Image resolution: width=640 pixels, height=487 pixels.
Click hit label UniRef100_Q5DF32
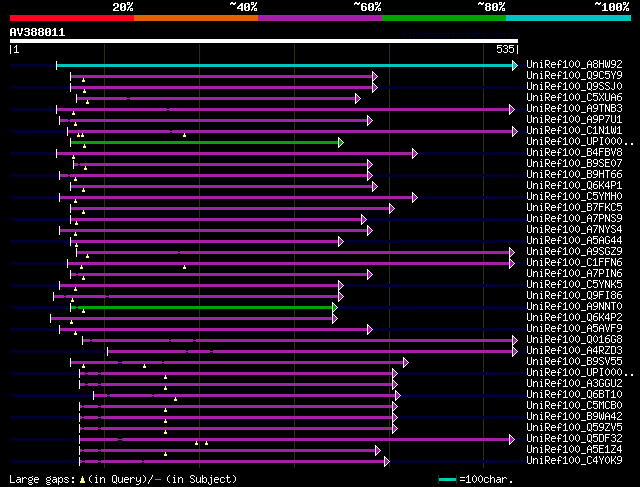[574, 438]
